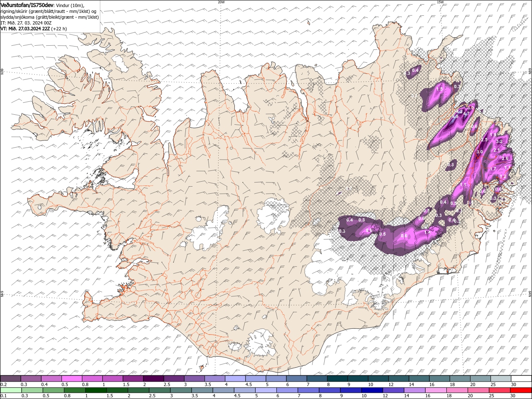Select the lower legend swatch between 12 and 14
The image size is (532, 399).
393,390
